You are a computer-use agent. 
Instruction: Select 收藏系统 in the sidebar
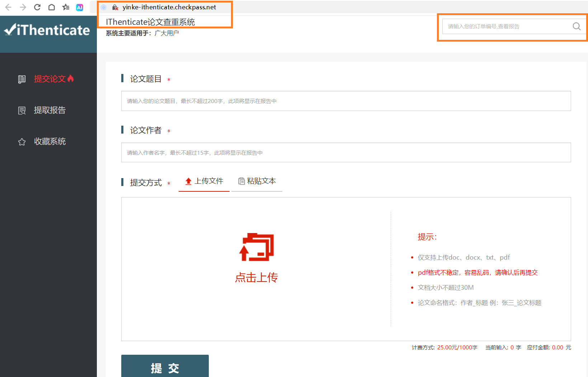point(50,141)
